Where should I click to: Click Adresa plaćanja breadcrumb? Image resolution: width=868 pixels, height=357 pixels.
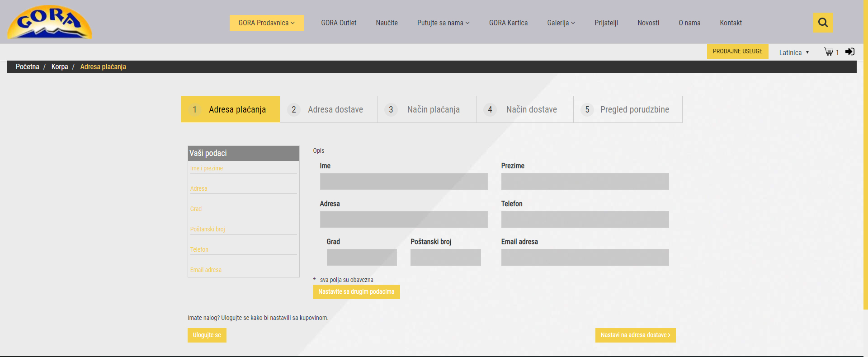pyautogui.click(x=103, y=67)
